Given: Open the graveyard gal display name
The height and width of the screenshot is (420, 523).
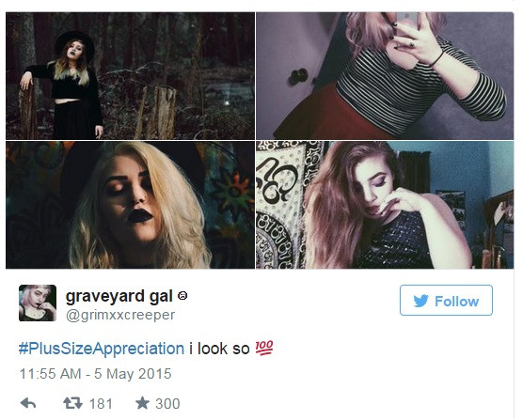Looking at the screenshot, I should coord(119,296).
